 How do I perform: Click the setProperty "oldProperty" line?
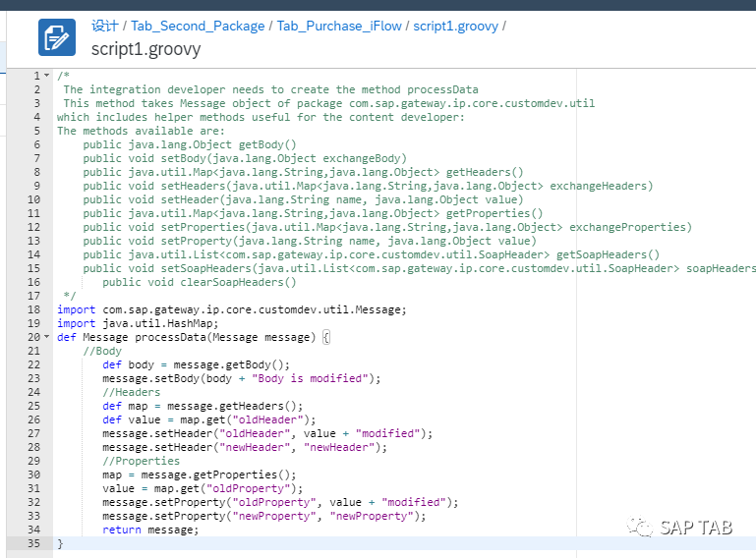280,502
